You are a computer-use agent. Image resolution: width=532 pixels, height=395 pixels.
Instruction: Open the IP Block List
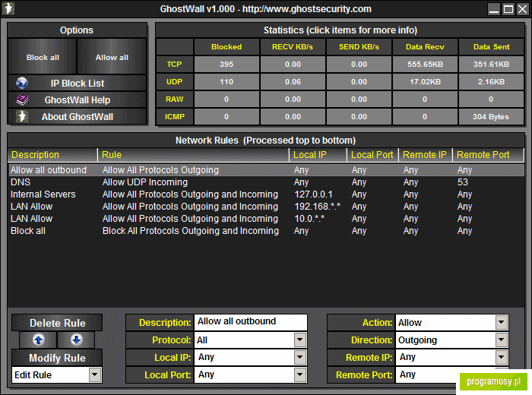78,83
